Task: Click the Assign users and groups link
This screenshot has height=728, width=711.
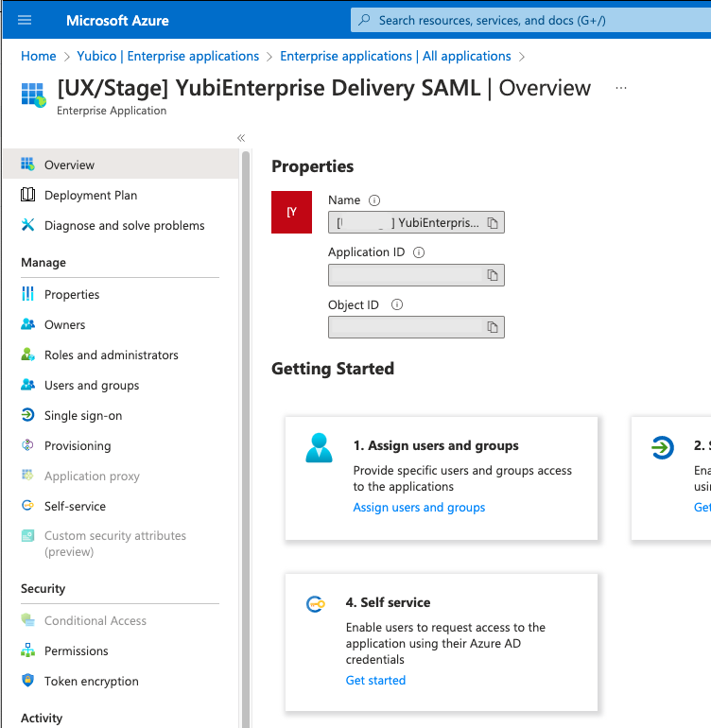Action: [419, 508]
